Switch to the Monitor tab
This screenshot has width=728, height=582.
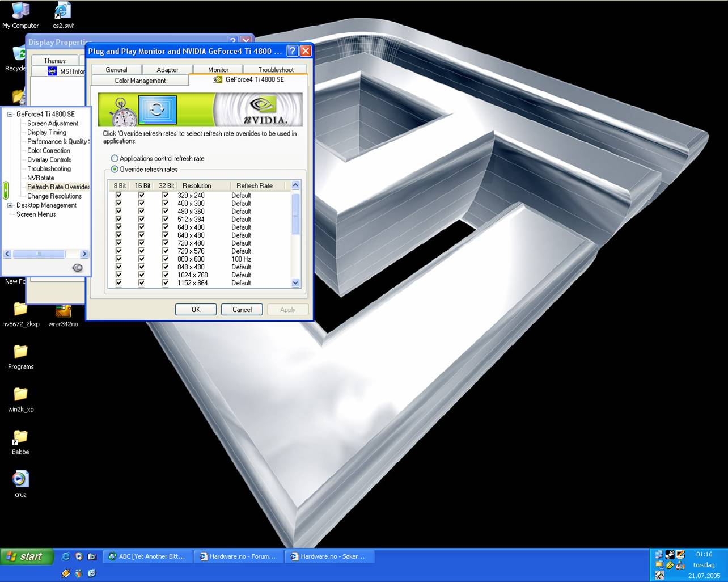point(218,70)
